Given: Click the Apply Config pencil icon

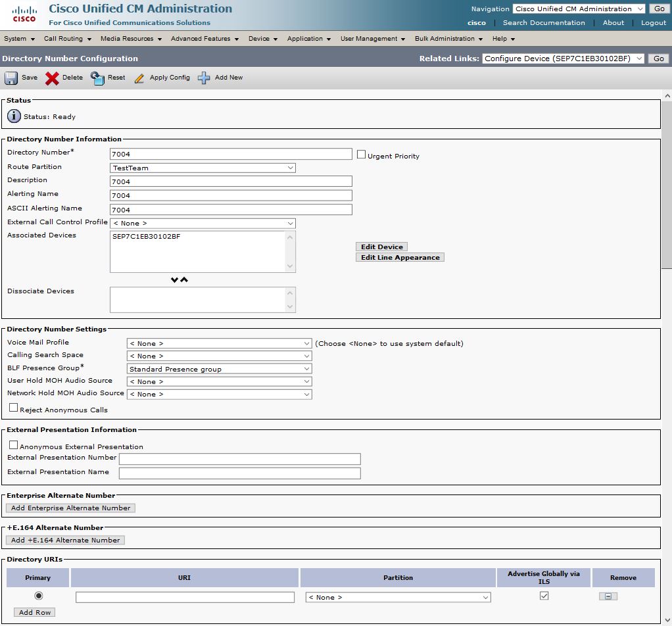Looking at the screenshot, I should pos(139,78).
